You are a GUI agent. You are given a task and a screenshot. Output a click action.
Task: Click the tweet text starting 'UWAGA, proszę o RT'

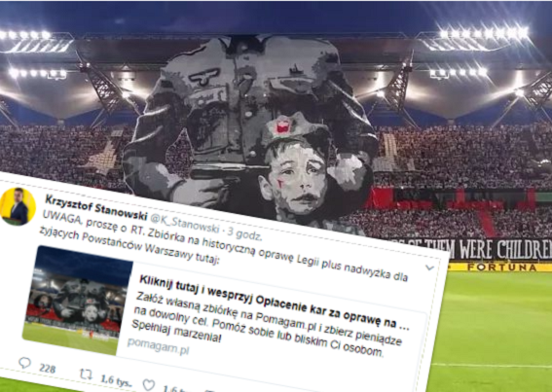[x=224, y=246]
